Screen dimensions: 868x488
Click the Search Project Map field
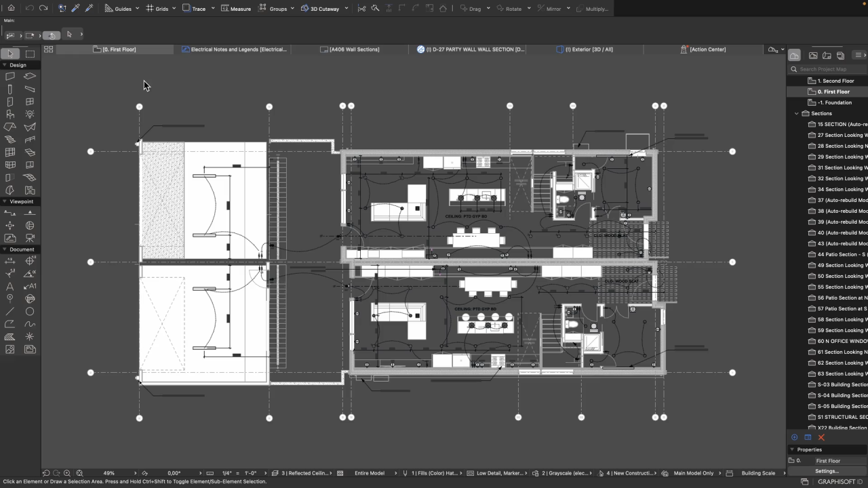click(827, 69)
